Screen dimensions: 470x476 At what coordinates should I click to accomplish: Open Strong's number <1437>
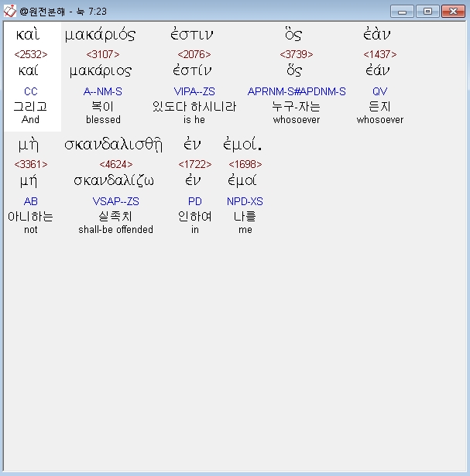point(380,54)
